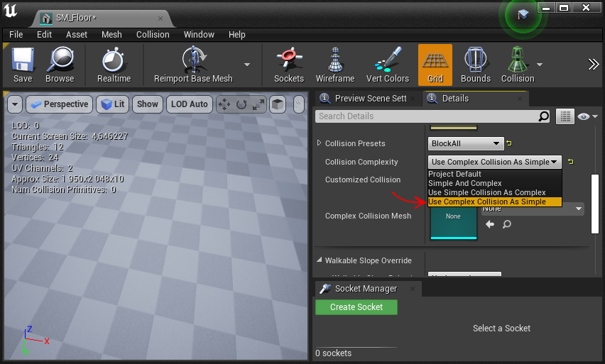Click the Complex Collision Mesh thumbnail
The width and height of the screenshot is (605, 364).
[454, 216]
